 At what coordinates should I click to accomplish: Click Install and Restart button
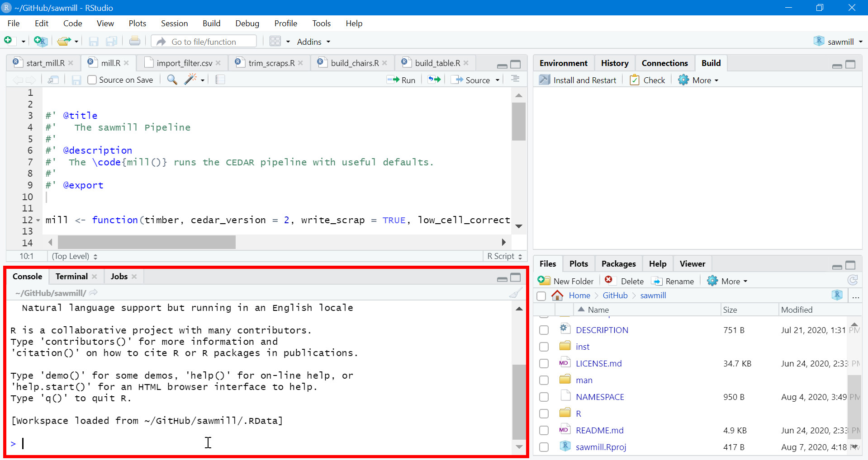click(x=578, y=80)
